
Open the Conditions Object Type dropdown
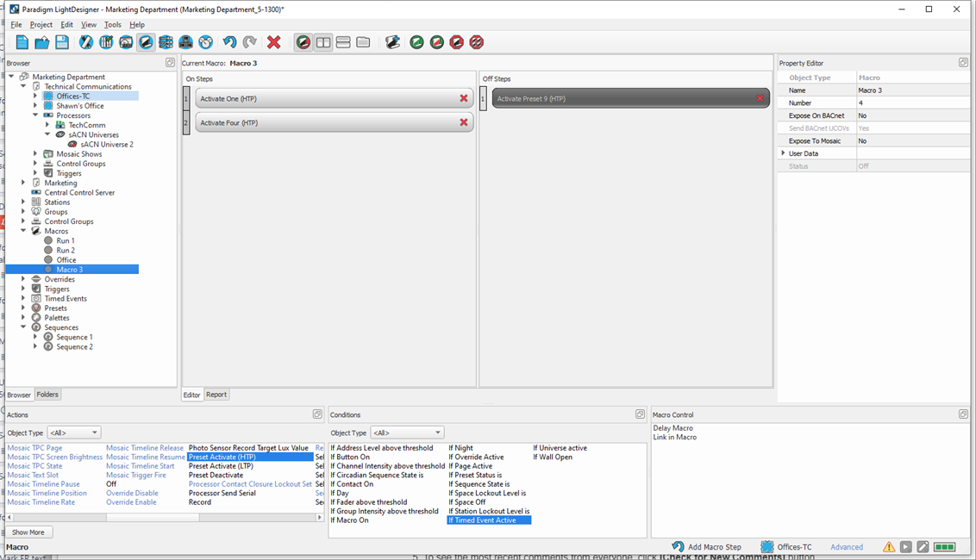406,432
